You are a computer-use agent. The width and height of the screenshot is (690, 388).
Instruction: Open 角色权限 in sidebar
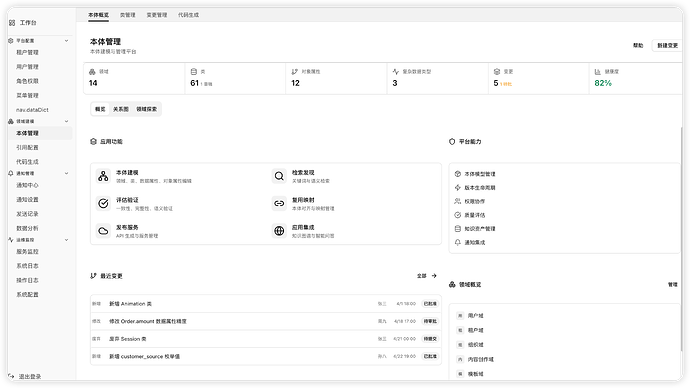click(x=27, y=81)
